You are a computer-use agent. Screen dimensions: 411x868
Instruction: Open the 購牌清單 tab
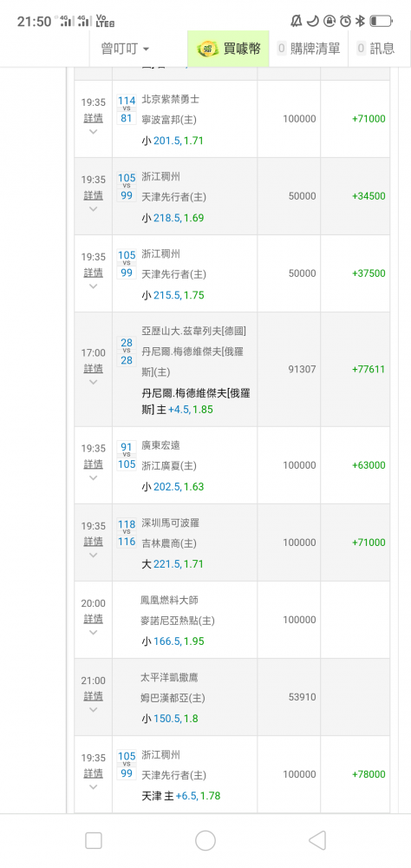[308, 49]
